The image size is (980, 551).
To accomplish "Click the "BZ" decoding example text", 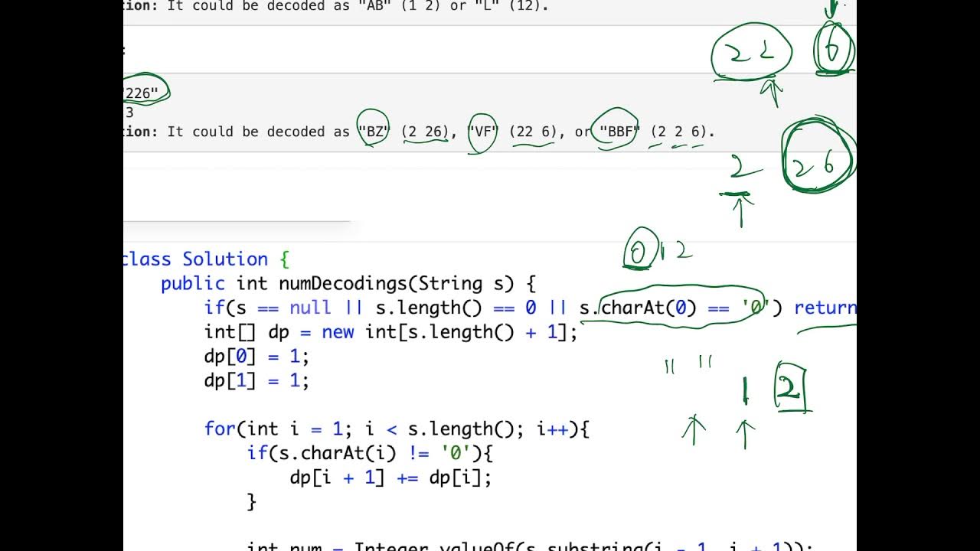I will 374,132.
